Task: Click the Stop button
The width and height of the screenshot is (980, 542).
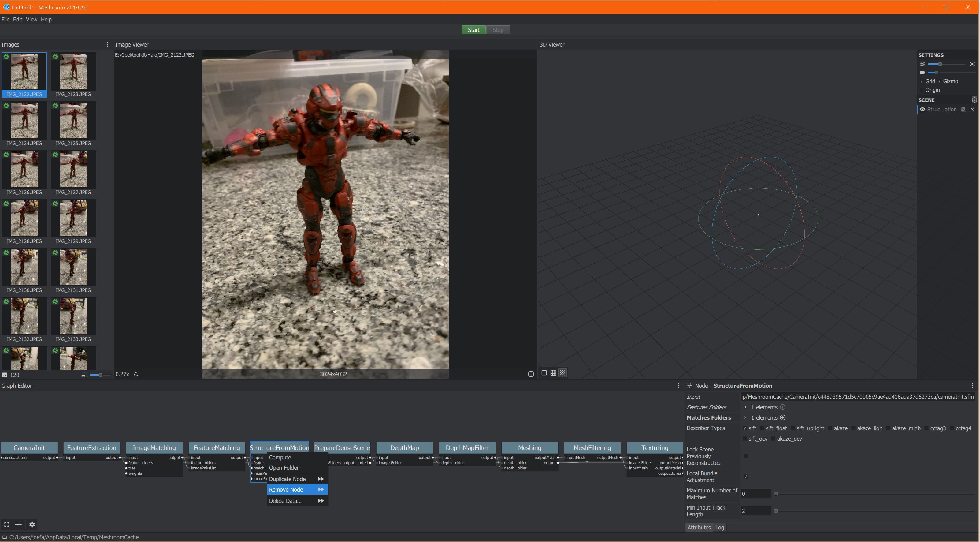Action: [x=498, y=30]
